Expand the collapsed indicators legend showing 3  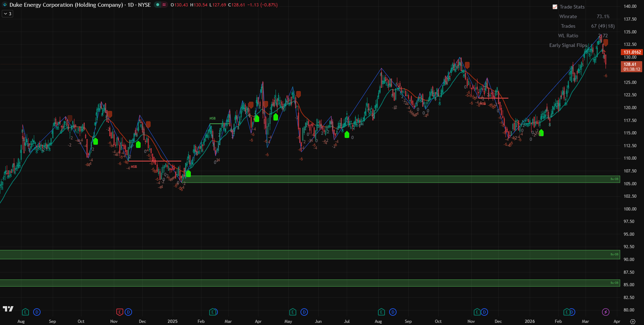[x=7, y=14]
